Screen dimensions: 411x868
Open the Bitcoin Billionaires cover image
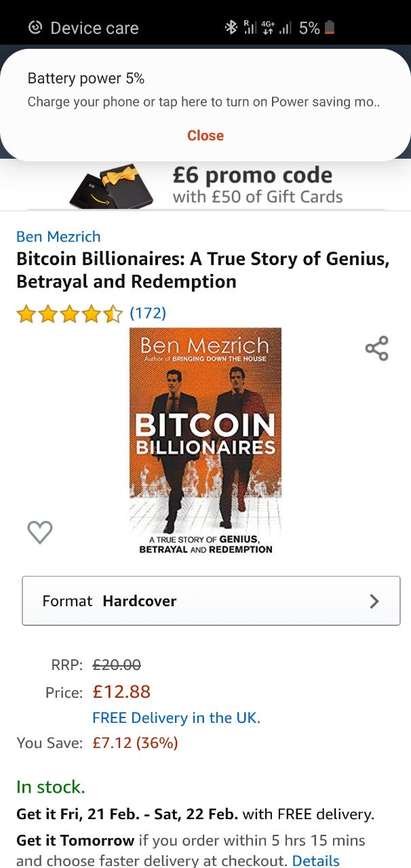click(x=206, y=441)
